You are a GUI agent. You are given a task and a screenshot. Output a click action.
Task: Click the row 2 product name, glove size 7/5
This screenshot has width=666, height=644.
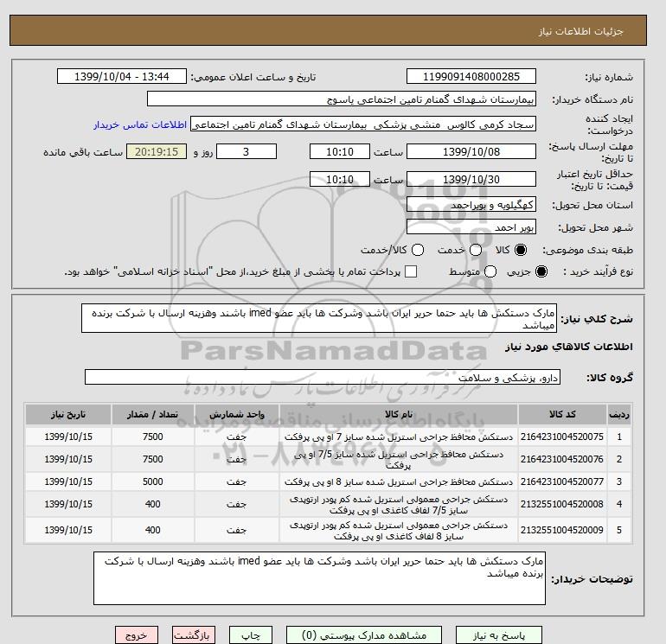pos(399,460)
